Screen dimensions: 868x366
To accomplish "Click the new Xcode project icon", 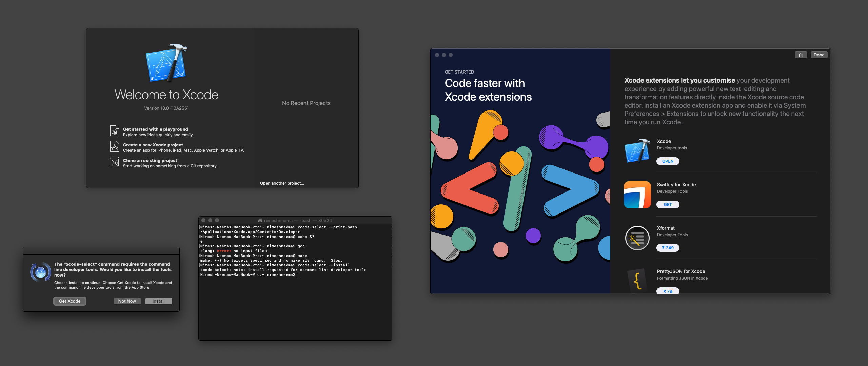I will tap(115, 146).
